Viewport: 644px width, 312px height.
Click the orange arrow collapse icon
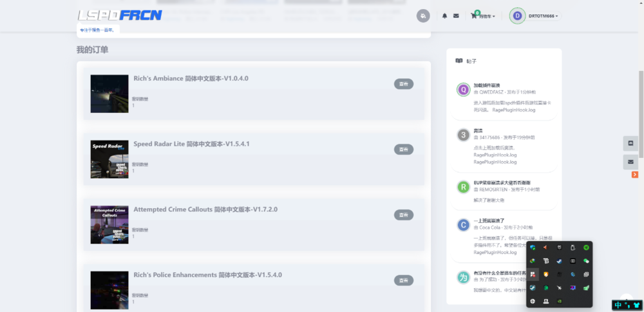point(635,175)
